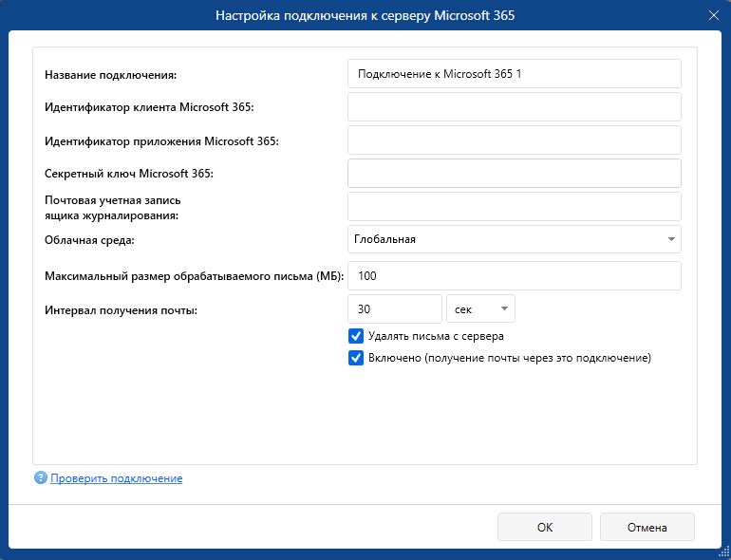Click the resize grip in the dialog corner
Image resolution: width=731 pixels, height=560 pixels.
[725, 553]
